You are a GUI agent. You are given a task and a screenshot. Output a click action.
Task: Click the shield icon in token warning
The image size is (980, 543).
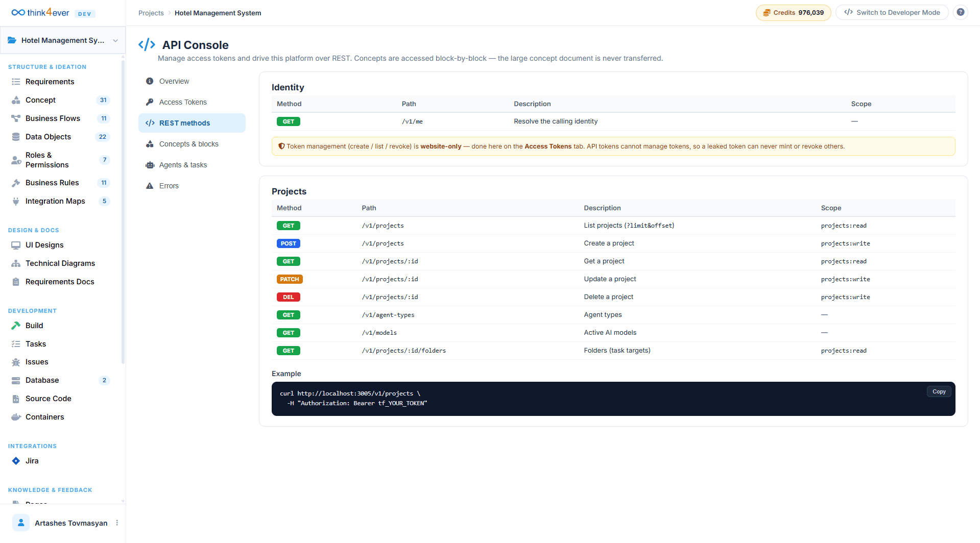pyautogui.click(x=281, y=146)
